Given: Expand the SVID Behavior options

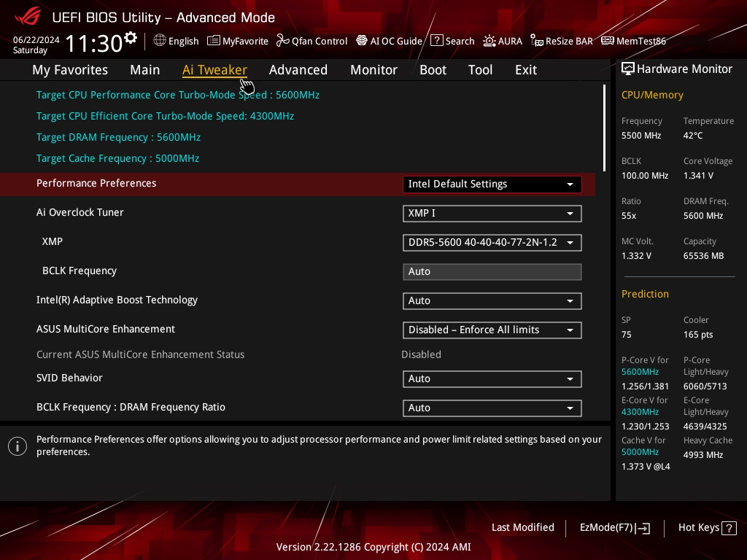Looking at the screenshot, I should [x=492, y=378].
